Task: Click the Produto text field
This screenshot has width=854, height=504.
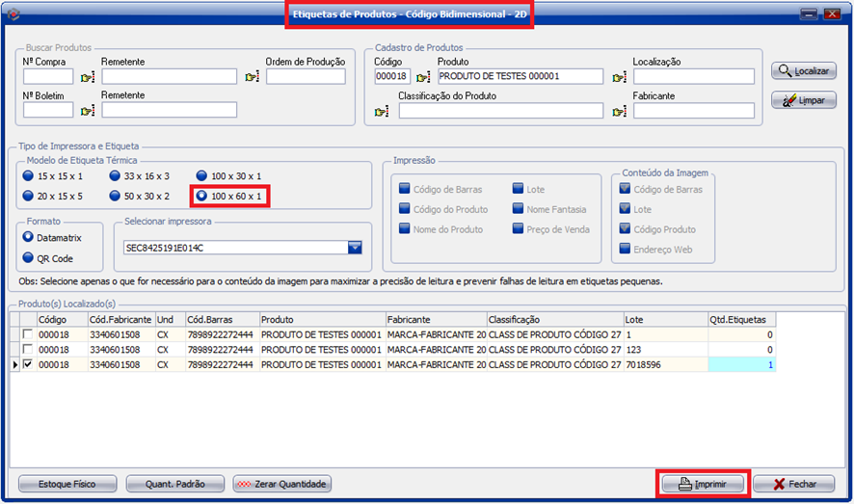Action: tap(520, 77)
